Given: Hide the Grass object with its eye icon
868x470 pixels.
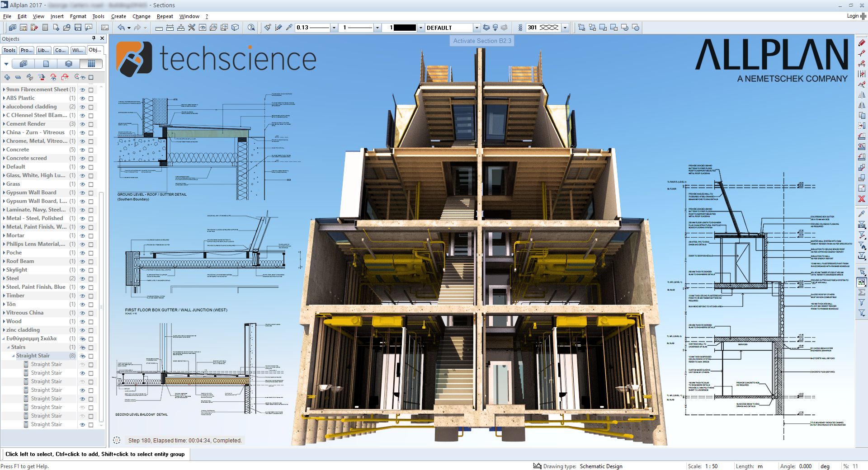Looking at the screenshot, I should (x=82, y=184).
